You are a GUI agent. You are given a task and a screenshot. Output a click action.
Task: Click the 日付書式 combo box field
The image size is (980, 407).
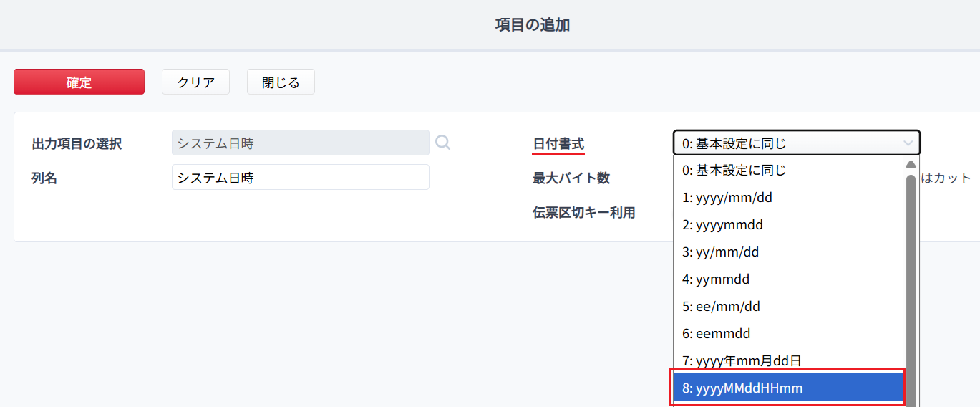click(x=796, y=143)
